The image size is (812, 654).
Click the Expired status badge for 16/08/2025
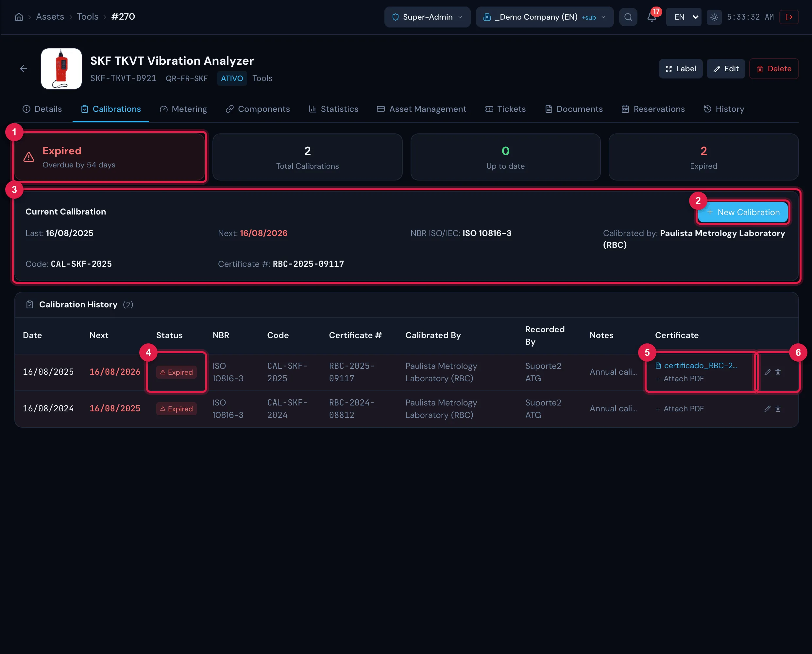click(x=176, y=372)
